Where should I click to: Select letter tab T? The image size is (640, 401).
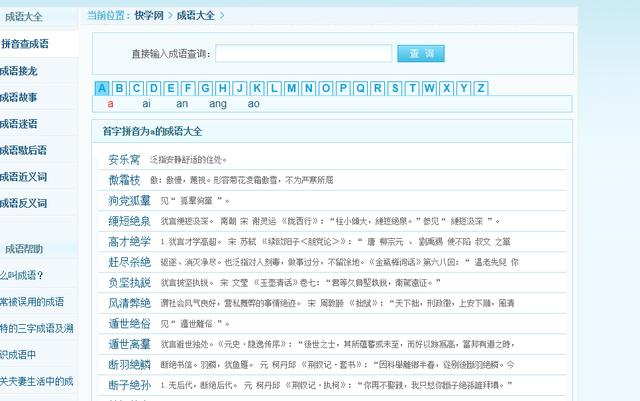coord(412,88)
